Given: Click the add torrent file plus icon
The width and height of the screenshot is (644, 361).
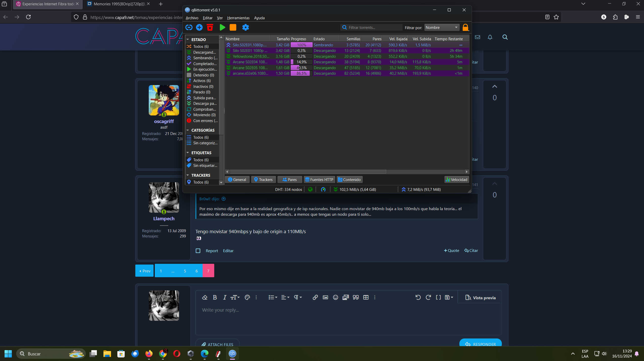Looking at the screenshot, I should (199, 27).
